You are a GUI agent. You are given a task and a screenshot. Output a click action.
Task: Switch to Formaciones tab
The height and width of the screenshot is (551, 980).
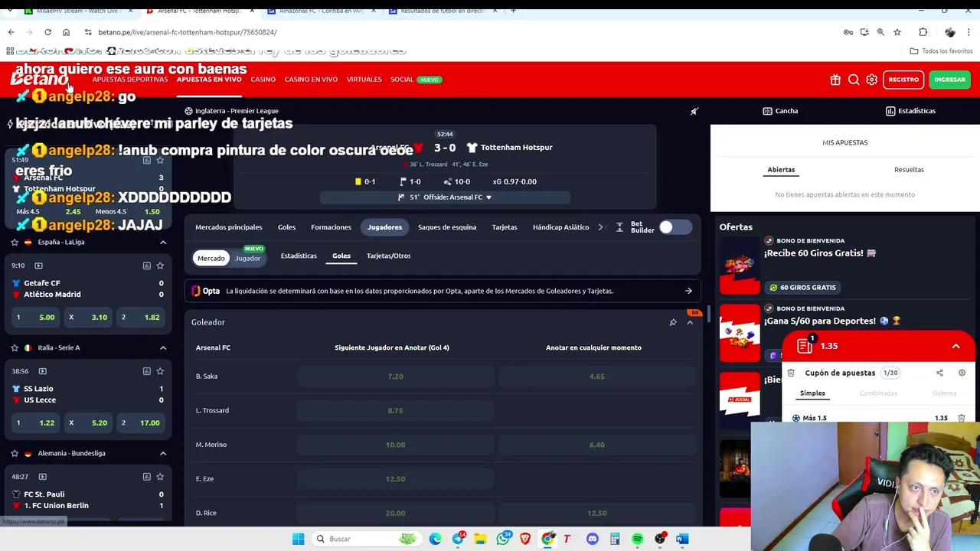click(331, 227)
